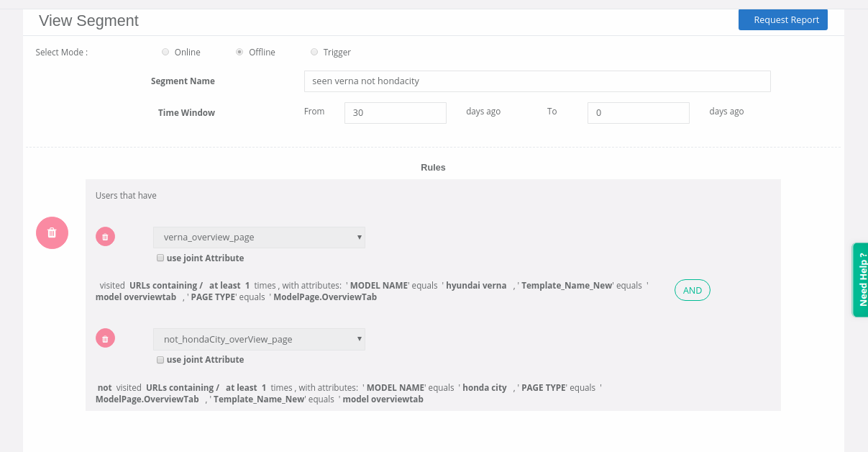868x452 pixels.
Task: Click the Segment Name label
Action: pos(183,81)
